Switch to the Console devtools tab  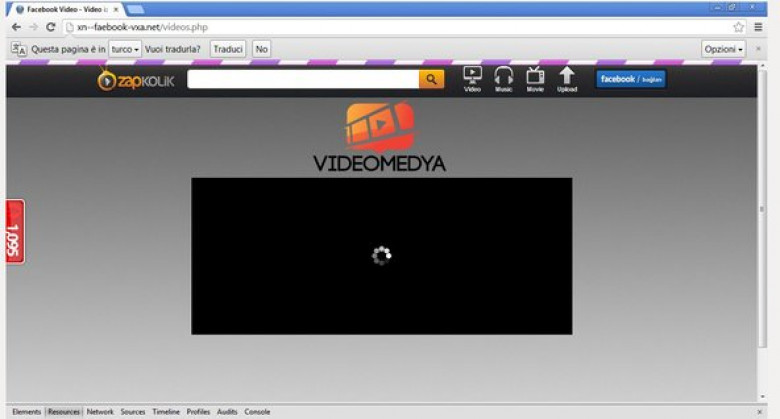click(257, 412)
